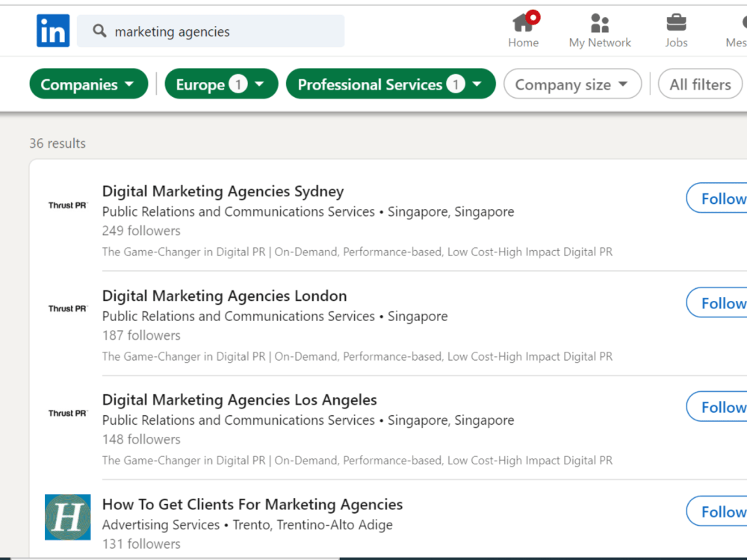
Task: Click the H logo thumbnail
Action: click(68, 517)
